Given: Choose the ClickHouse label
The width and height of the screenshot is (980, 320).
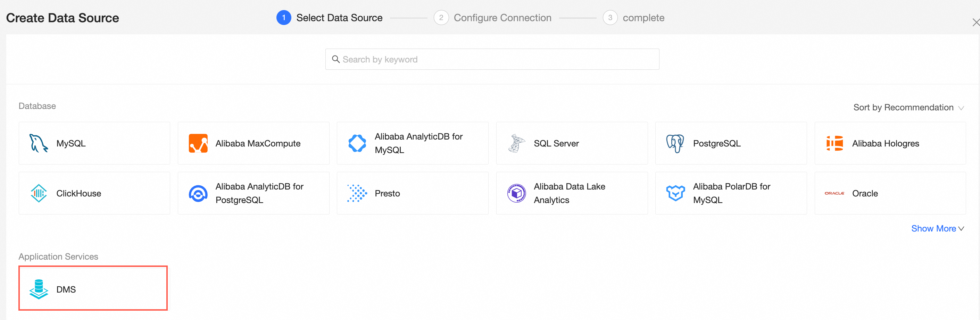Looking at the screenshot, I should coord(79,193).
